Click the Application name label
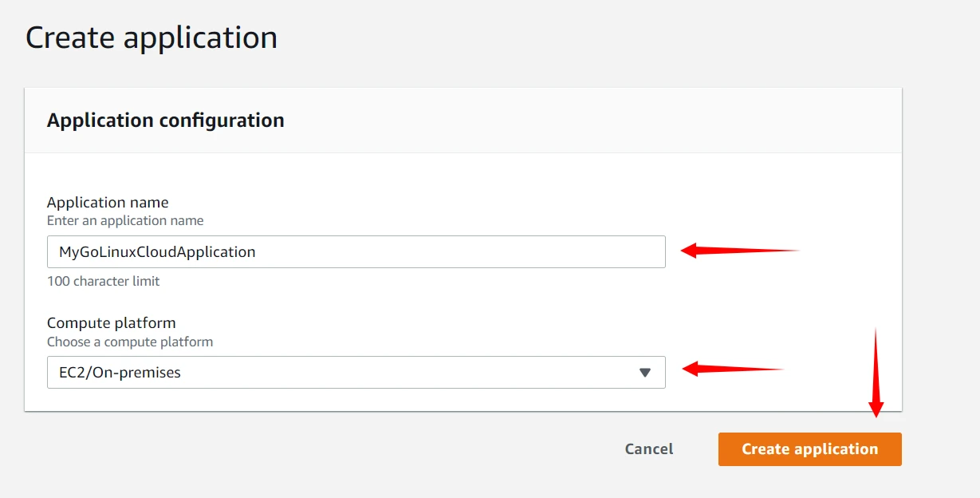The height and width of the screenshot is (498, 980). (108, 202)
